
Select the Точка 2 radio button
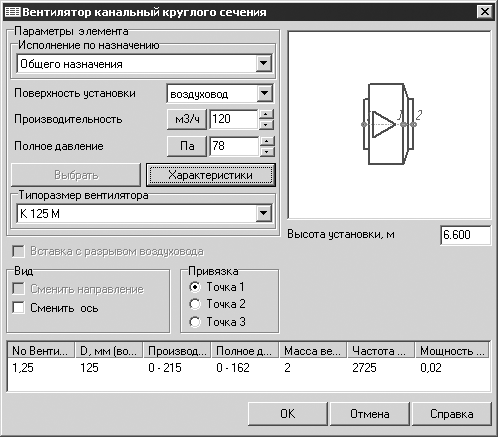(195, 304)
